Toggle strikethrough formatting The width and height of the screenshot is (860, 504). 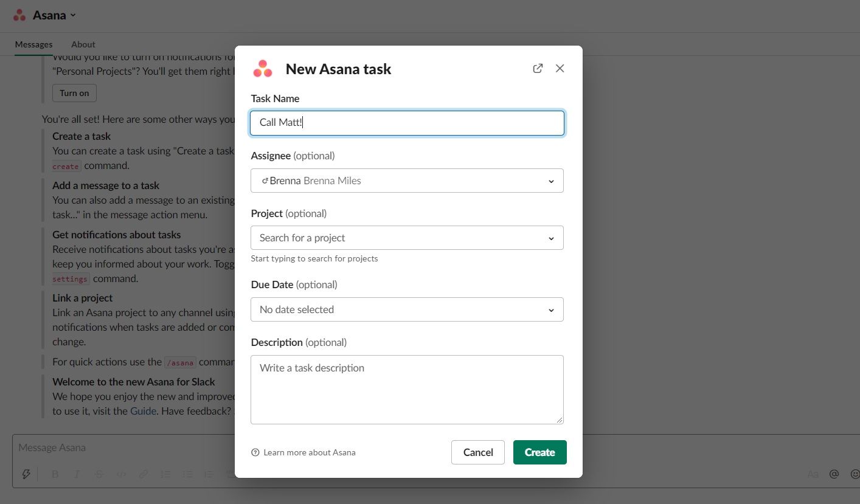99,474
